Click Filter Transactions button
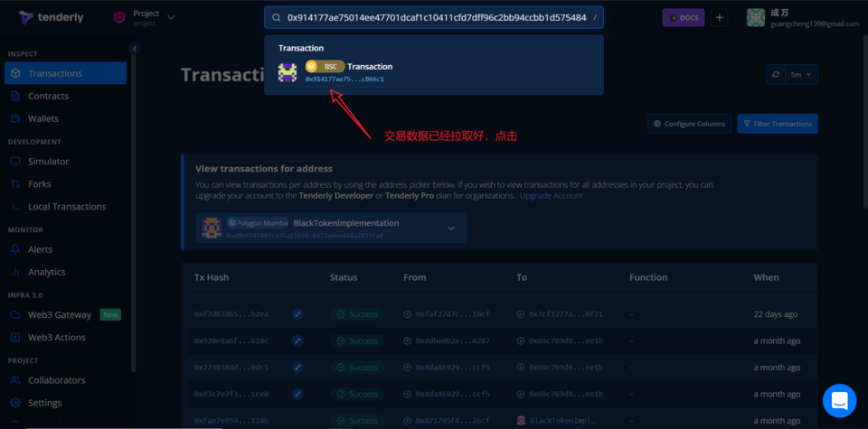Image resolution: width=868 pixels, height=429 pixels. point(778,124)
